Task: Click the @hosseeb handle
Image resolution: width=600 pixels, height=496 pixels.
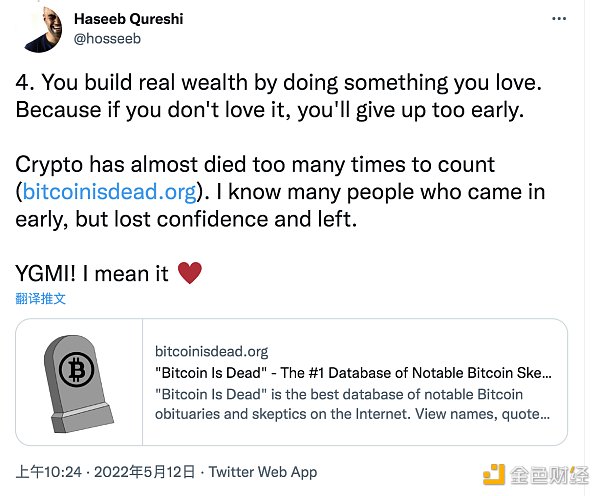Action: tap(106, 39)
